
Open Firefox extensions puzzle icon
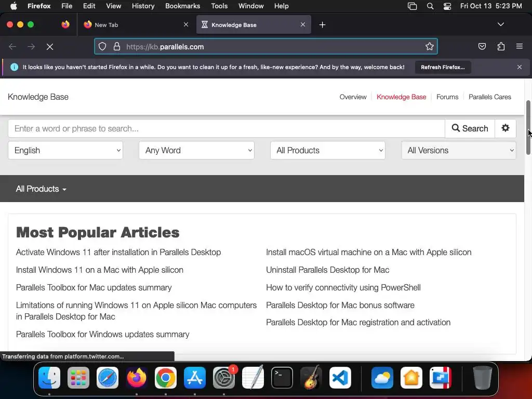tap(501, 46)
